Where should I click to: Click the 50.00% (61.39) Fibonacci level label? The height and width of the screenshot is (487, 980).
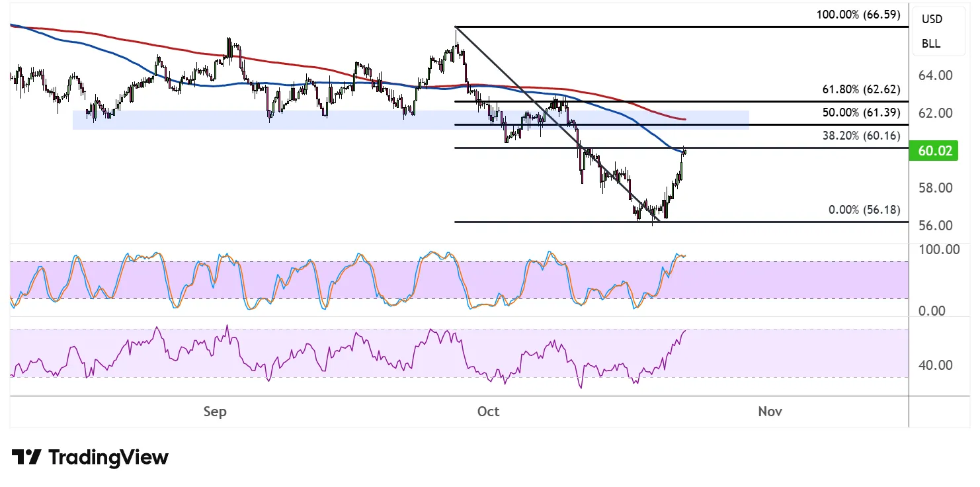[x=860, y=112]
